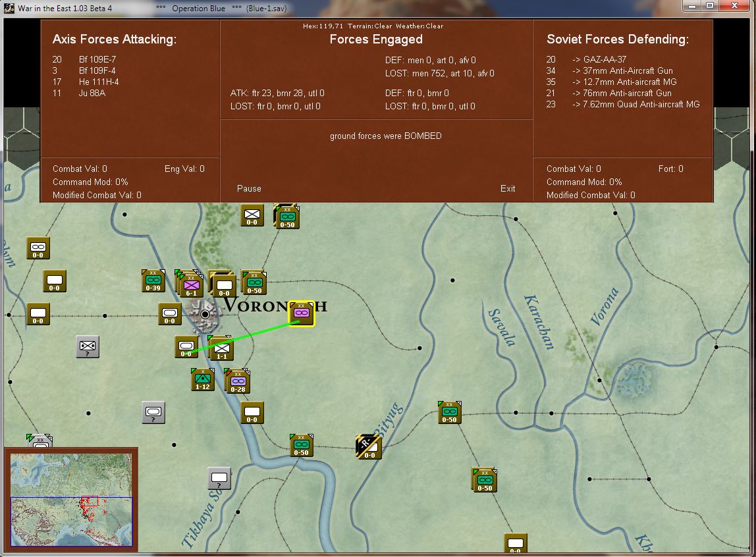Close the War in the East window
Screen dimensions: 756x557
point(735,5)
